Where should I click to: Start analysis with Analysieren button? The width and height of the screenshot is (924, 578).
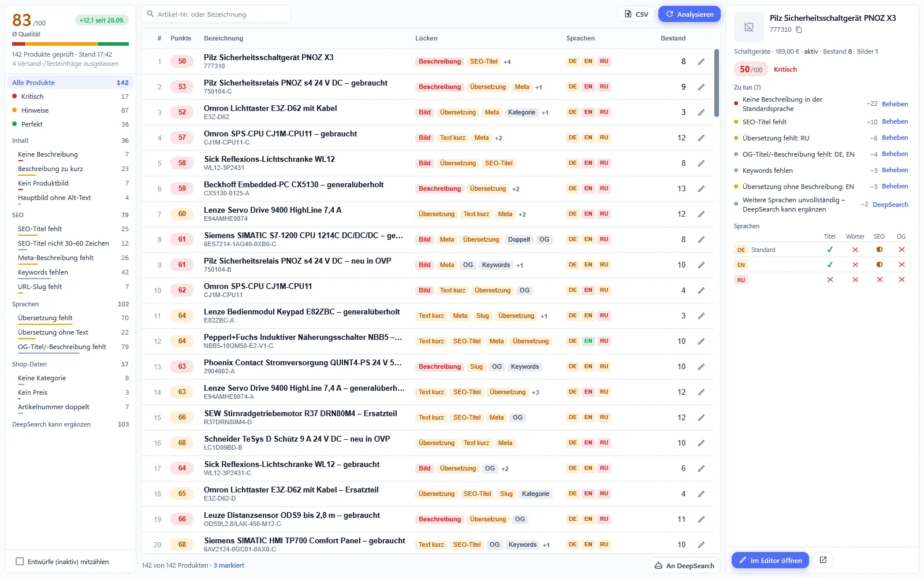[x=690, y=14]
